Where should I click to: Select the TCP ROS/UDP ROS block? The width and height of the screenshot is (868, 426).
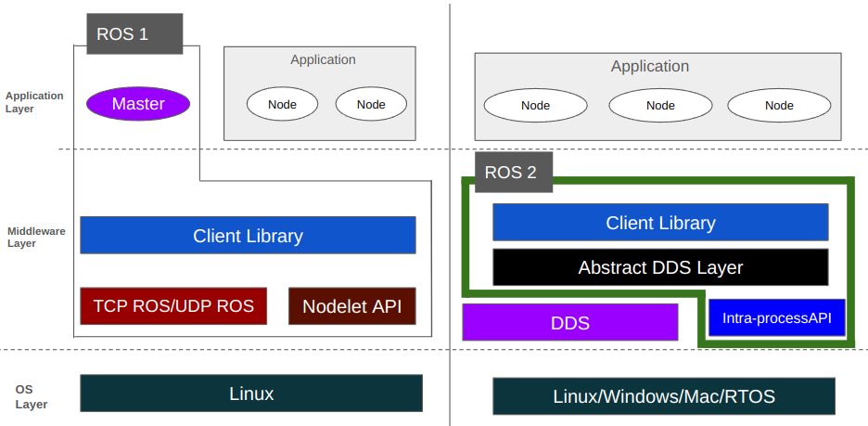(x=173, y=305)
